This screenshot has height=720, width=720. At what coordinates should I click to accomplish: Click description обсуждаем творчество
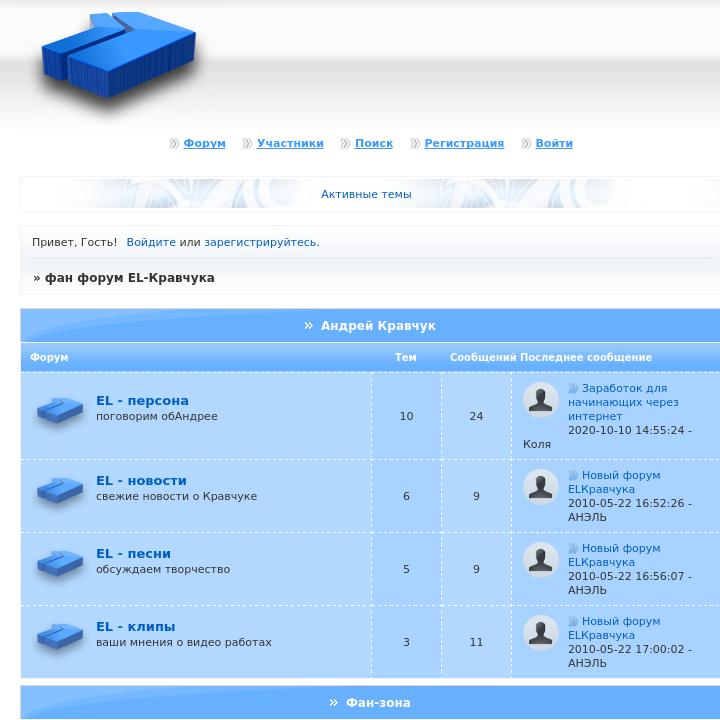click(163, 569)
